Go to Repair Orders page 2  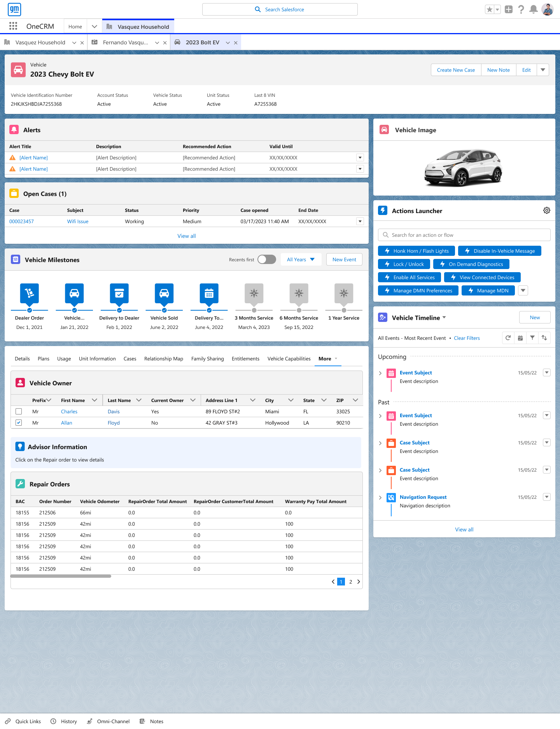pyautogui.click(x=350, y=582)
